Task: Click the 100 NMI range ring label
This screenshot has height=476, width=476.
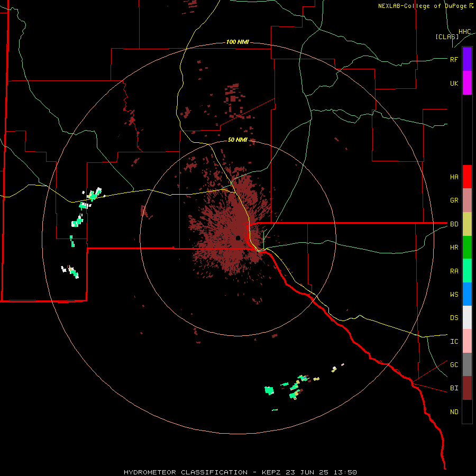Action: click(237, 42)
